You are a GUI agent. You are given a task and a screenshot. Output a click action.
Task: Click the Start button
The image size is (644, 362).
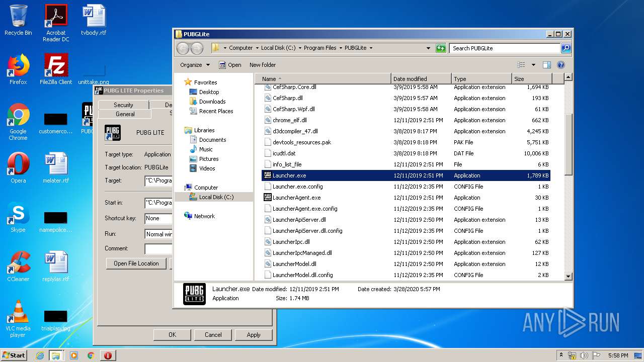pyautogui.click(x=14, y=355)
